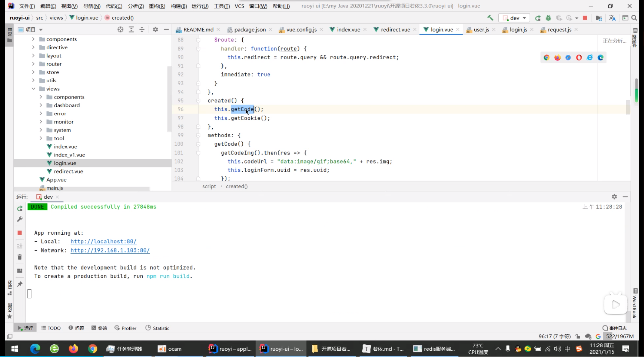Click the cursor position 96:17 status
The height and width of the screenshot is (357, 644).
click(x=554, y=336)
